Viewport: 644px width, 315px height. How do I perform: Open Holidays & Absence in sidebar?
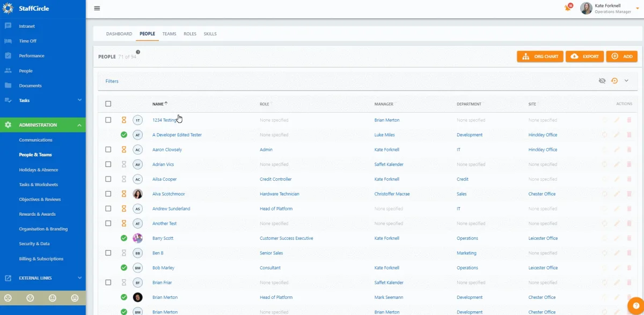(x=39, y=170)
